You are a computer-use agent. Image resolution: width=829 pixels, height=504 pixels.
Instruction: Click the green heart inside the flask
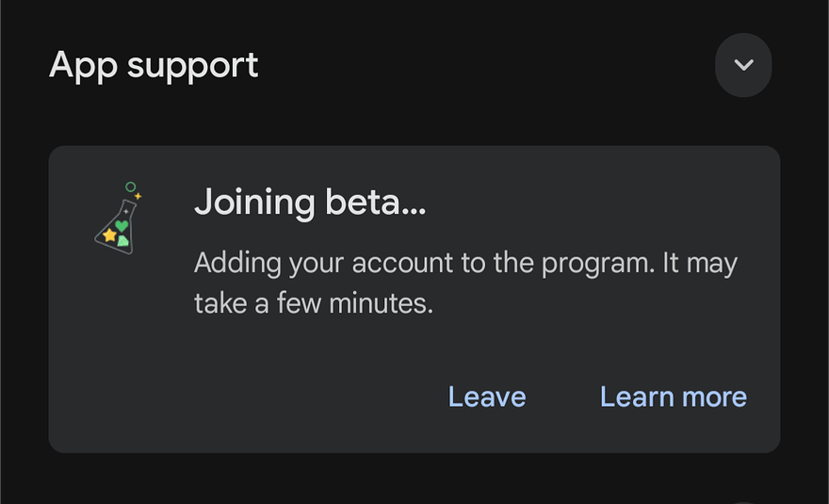pos(122,226)
